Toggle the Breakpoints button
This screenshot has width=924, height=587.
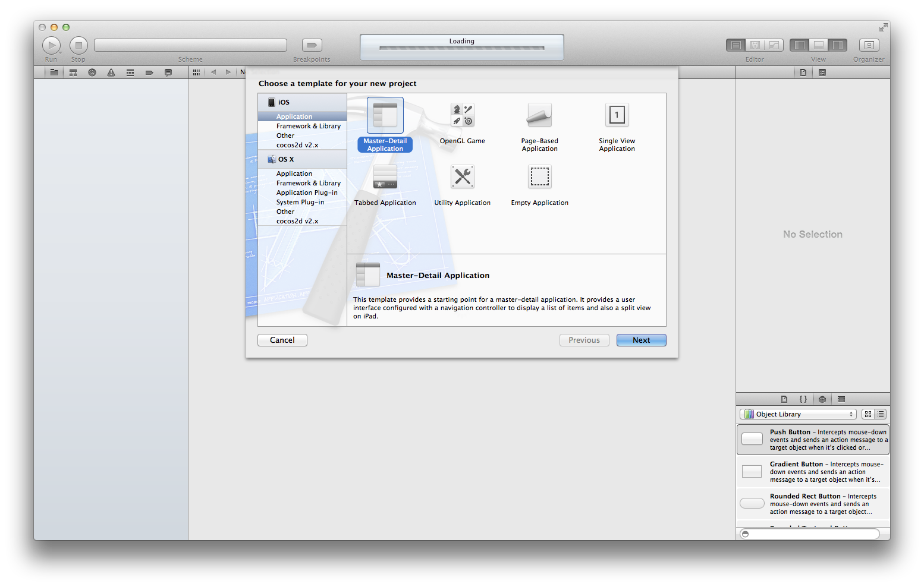pos(312,45)
